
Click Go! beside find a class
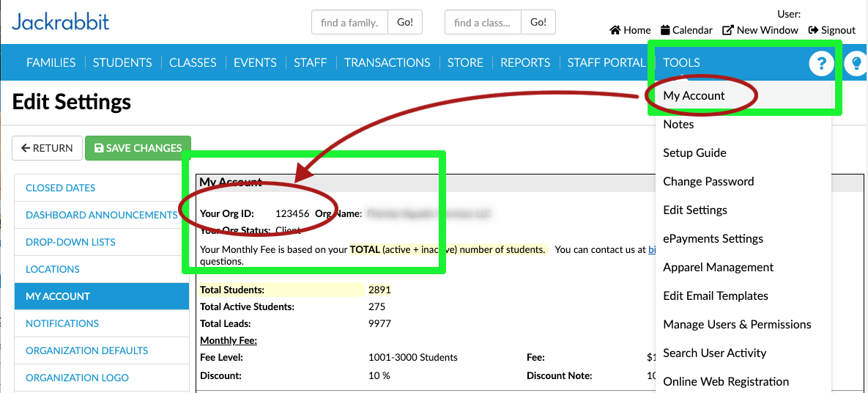(x=538, y=23)
